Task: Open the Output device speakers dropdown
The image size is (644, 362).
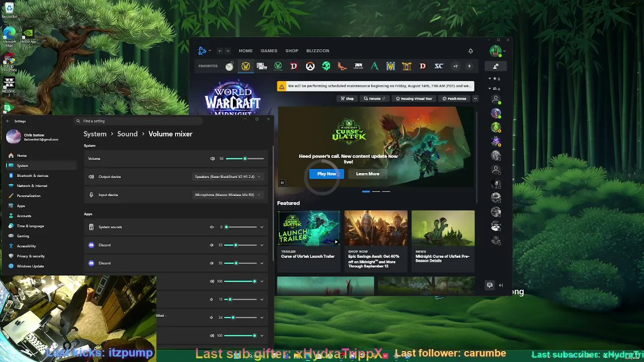Action: pyautogui.click(x=227, y=176)
